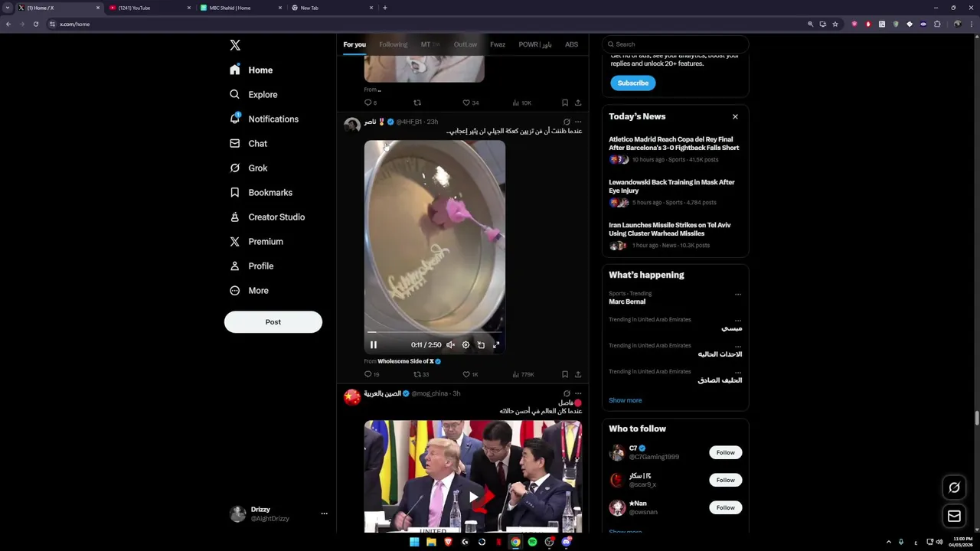This screenshot has height=551, width=980.
Task: Like ناصر's post with 1K likes
Action: point(470,374)
